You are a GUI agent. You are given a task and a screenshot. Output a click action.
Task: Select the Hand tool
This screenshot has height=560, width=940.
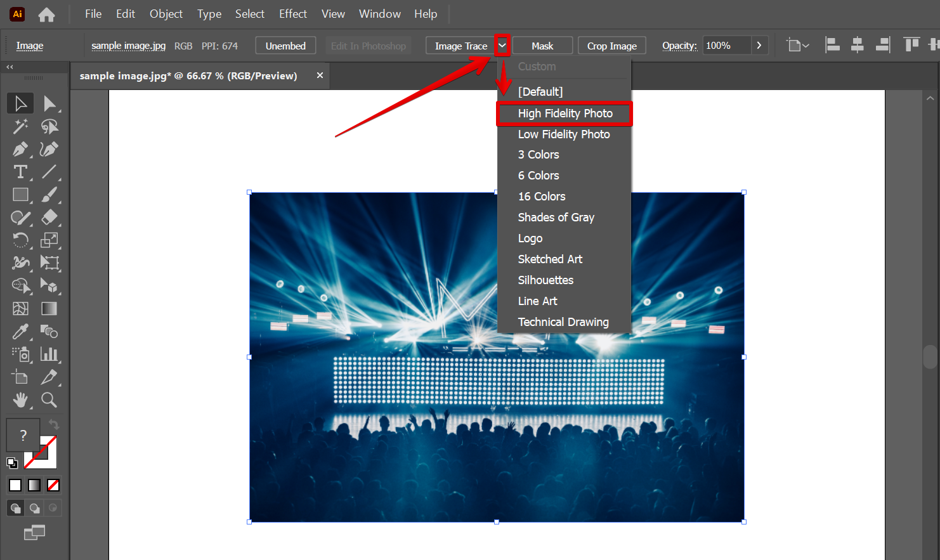tap(20, 400)
